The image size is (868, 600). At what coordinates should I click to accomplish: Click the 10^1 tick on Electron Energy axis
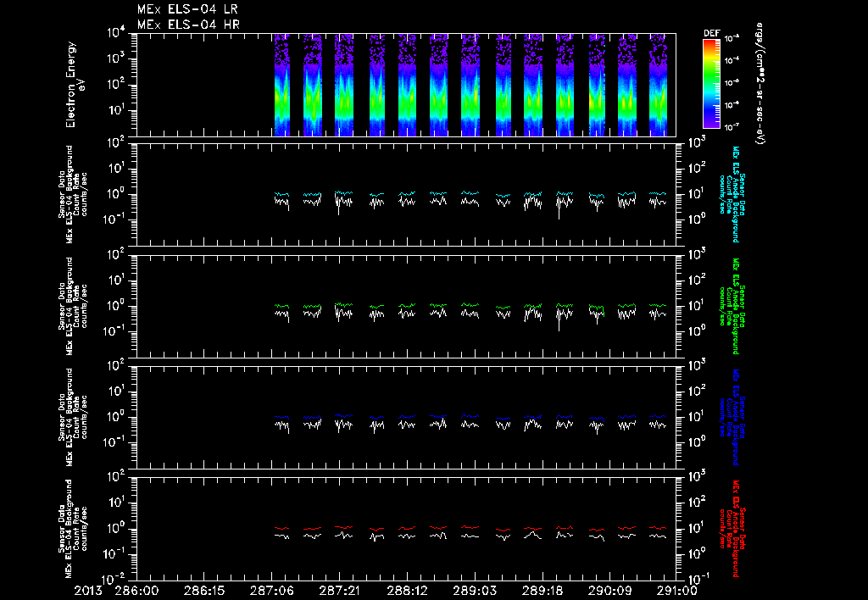point(115,110)
